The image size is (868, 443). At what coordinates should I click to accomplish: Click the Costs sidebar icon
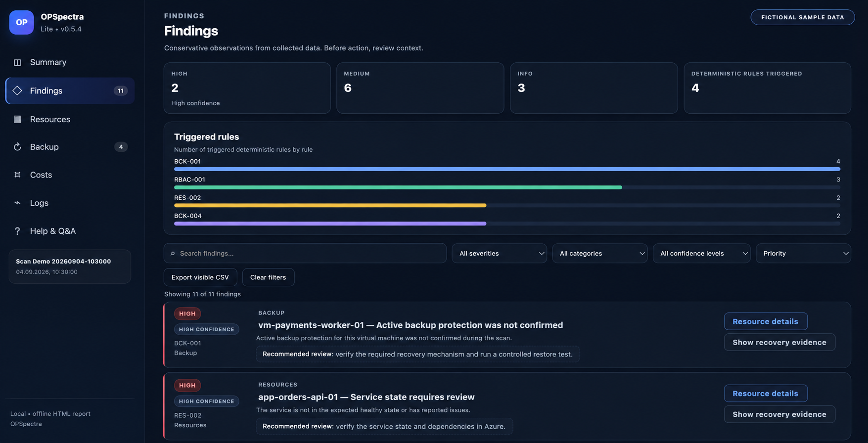[x=17, y=175]
